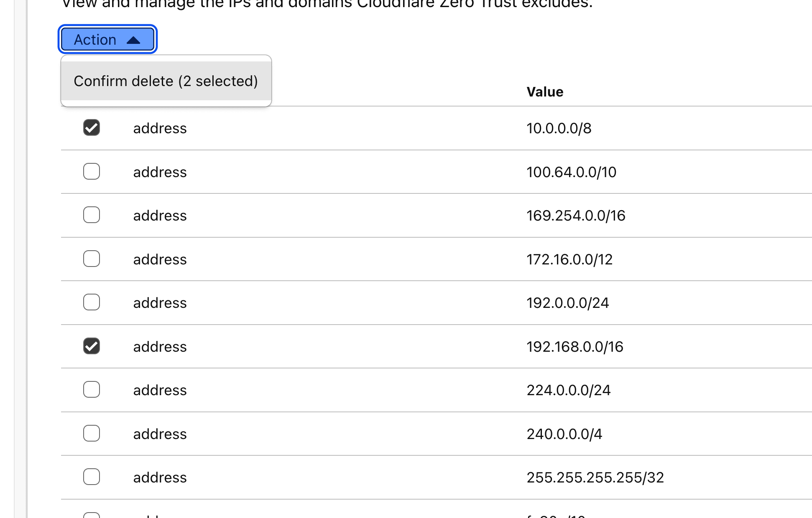Image resolution: width=812 pixels, height=518 pixels.
Task: Click the 172.16.0.0/12 value cell
Action: pos(569,259)
